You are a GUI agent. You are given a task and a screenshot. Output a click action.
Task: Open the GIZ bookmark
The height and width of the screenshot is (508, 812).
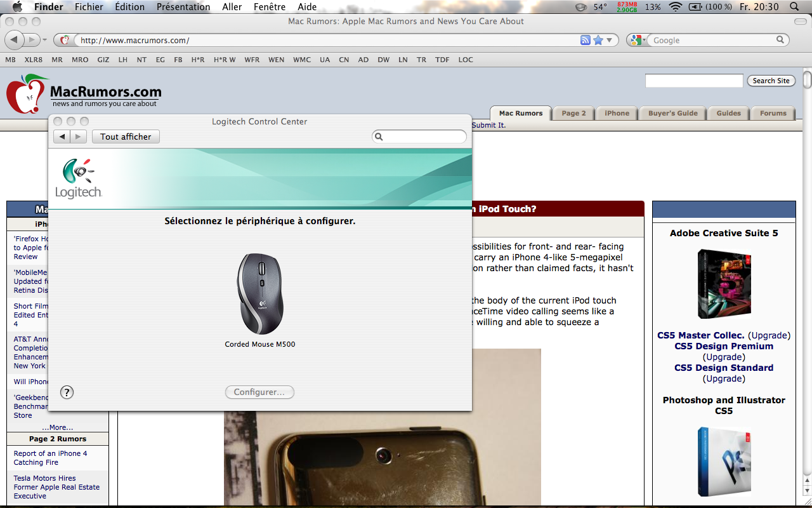pyautogui.click(x=103, y=60)
